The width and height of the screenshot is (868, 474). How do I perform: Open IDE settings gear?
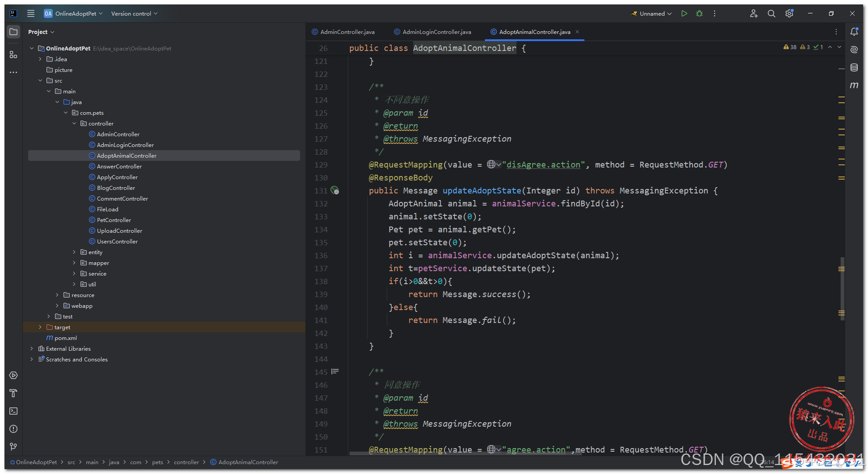(x=789, y=13)
